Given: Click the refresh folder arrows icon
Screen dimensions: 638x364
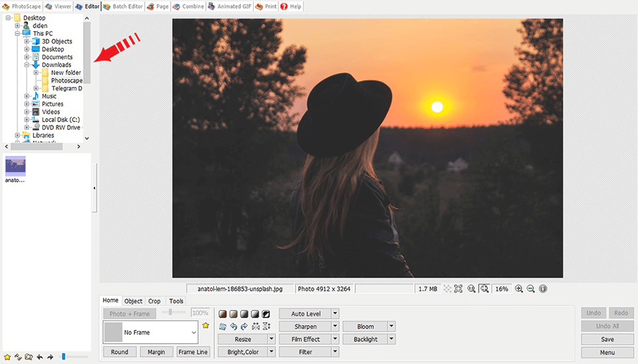Looking at the screenshot, I should 18,357.
